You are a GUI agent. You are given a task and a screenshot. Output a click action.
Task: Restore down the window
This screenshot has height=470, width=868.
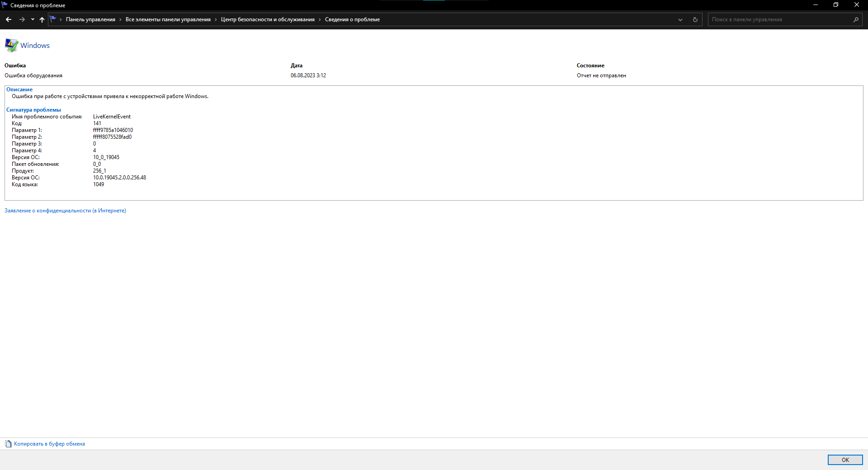(x=836, y=5)
